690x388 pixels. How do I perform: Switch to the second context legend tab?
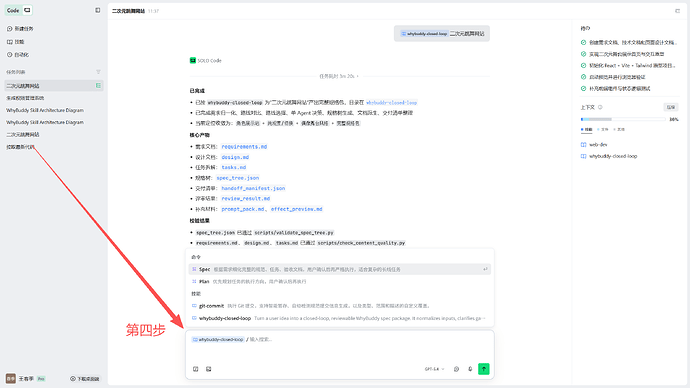pos(603,129)
